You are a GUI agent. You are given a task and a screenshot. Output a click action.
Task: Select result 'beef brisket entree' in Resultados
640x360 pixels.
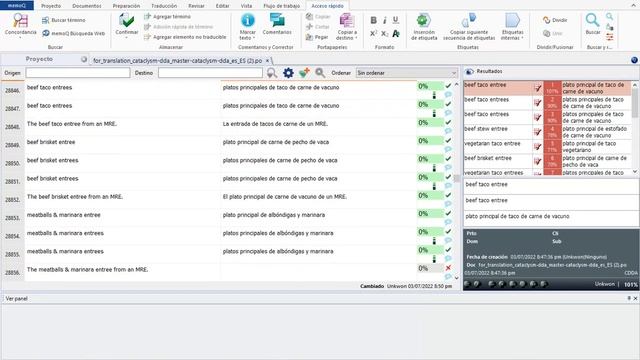point(488,158)
